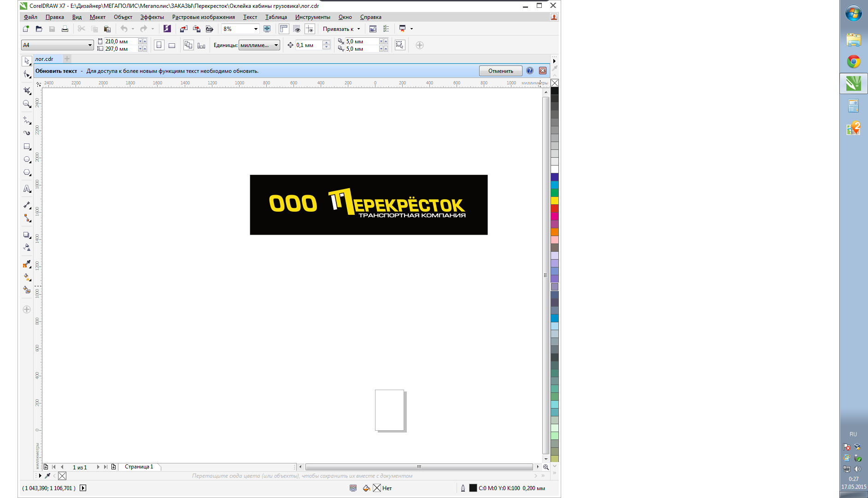Open a new document tab with plus
The height and width of the screenshot is (498, 868).
67,59
